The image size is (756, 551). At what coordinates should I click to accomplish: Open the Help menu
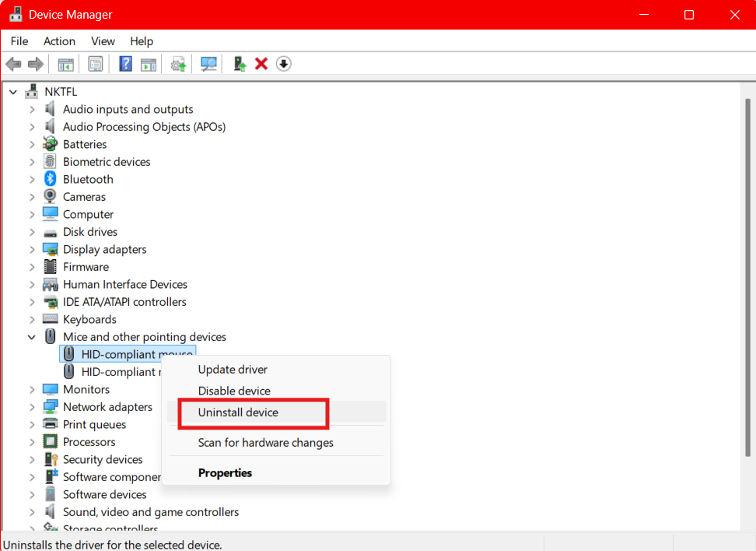(142, 41)
